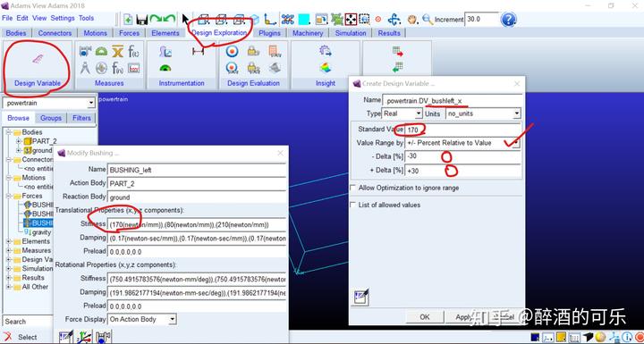Check the List of allowed values box

352,205
